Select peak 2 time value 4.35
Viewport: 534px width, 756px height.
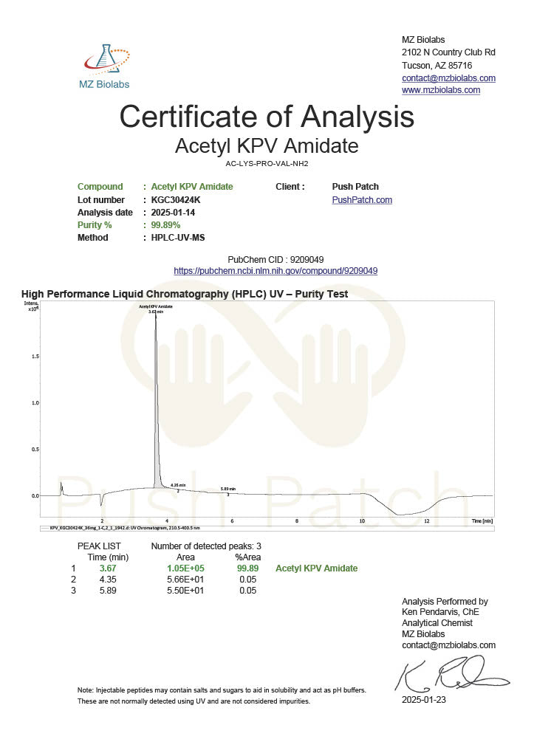(x=108, y=580)
